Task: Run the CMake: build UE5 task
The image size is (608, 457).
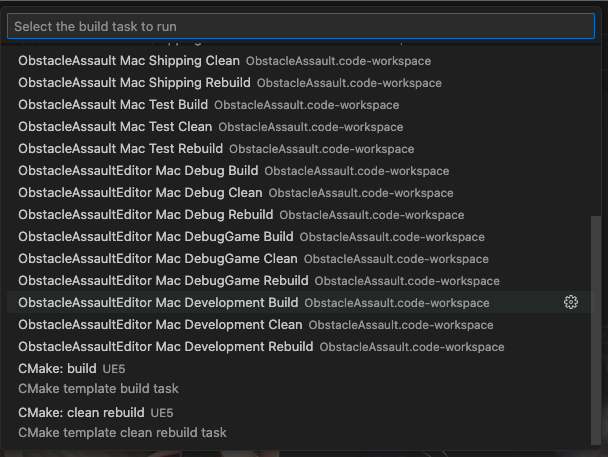Action: [301, 378]
